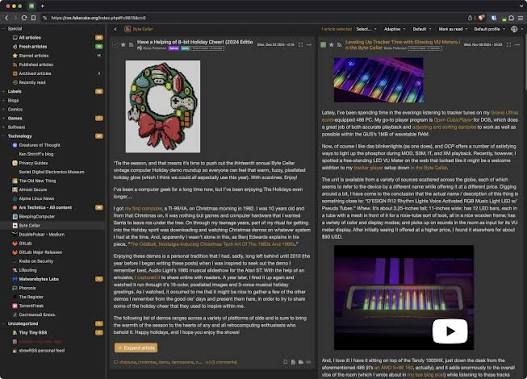The height and width of the screenshot is (379, 527).
Task: Click the folder icon in the Holiday article footer
Action: tap(301, 362)
